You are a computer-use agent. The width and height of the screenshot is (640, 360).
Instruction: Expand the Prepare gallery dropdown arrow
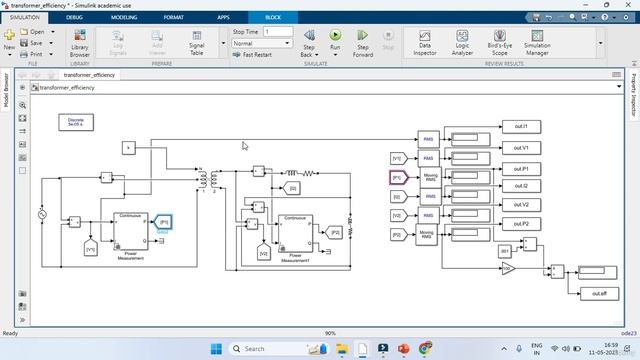[x=223, y=43]
